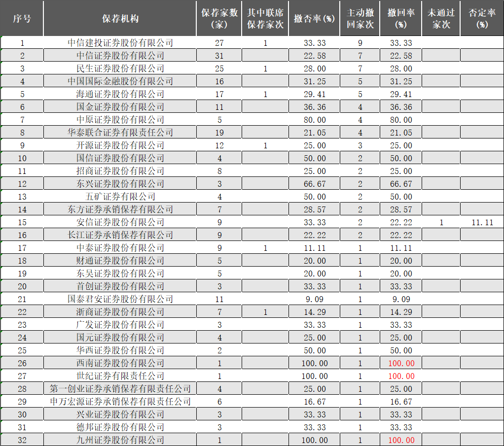504x446 pixels.
Task: Click cell 德邦证券股份有限公司
Action: (120, 427)
